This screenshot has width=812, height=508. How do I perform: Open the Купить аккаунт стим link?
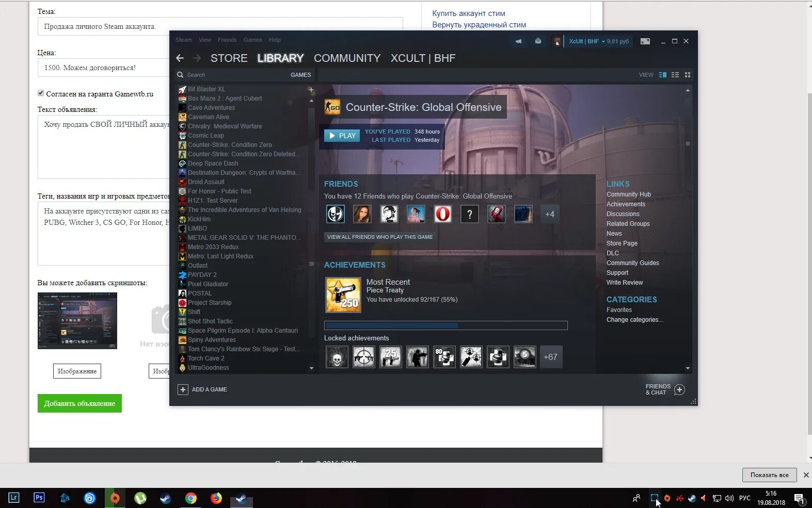[469, 13]
